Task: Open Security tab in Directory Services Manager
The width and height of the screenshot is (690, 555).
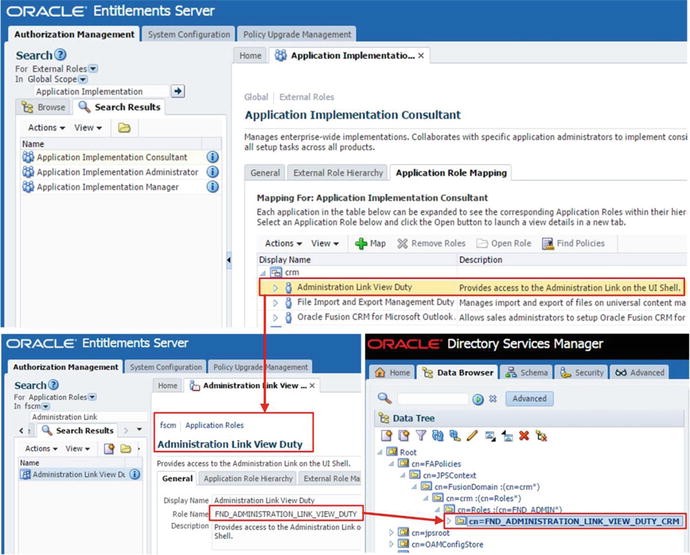Action: pos(582,373)
